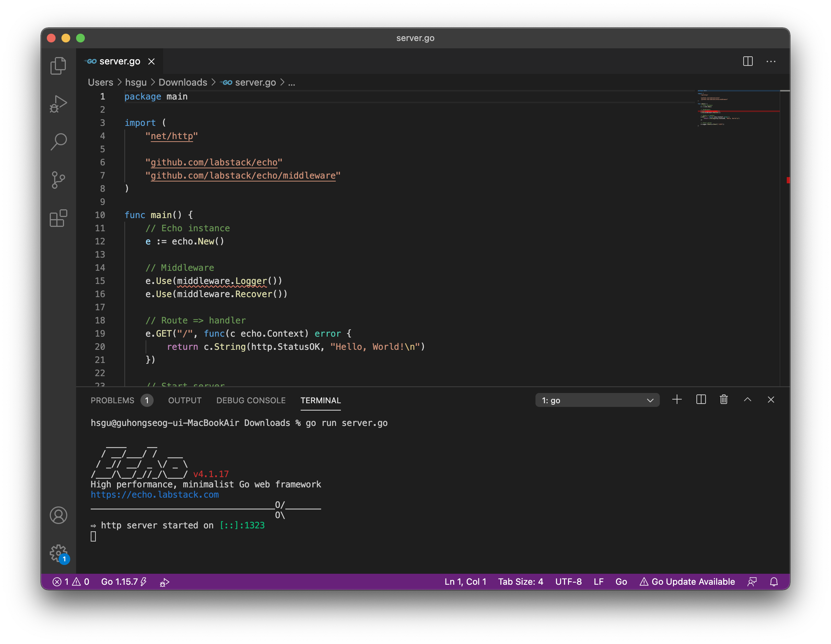Open the Explorer view in the activity bar
Viewport: 831px width, 644px height.
58,65
